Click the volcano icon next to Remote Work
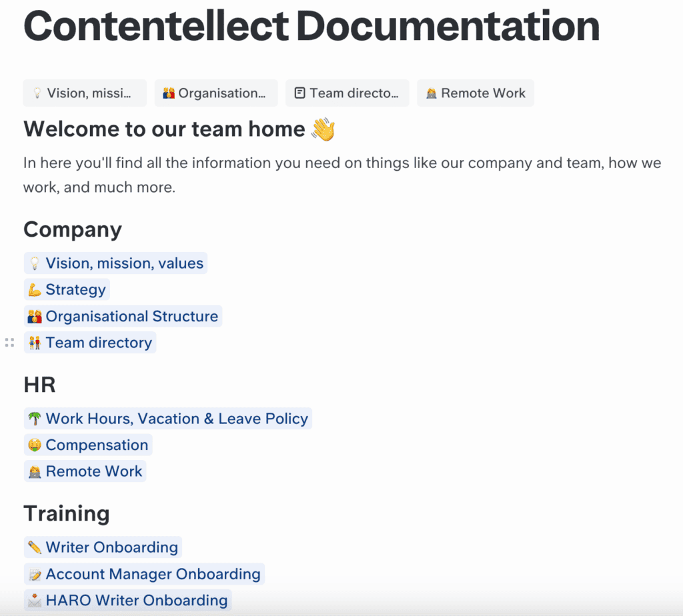The height and width of the screenshot is (616, 683). click(35, 471)
